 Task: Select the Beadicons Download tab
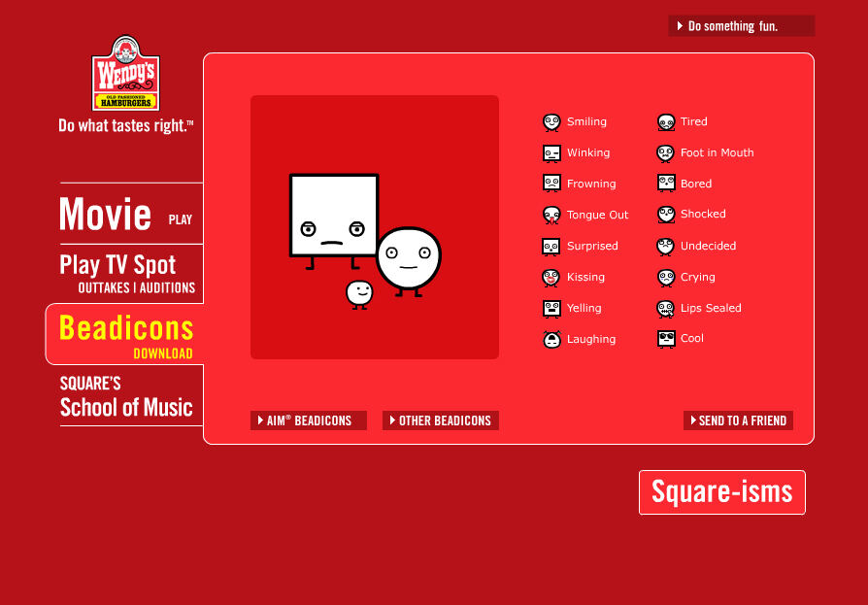point(125,335)
